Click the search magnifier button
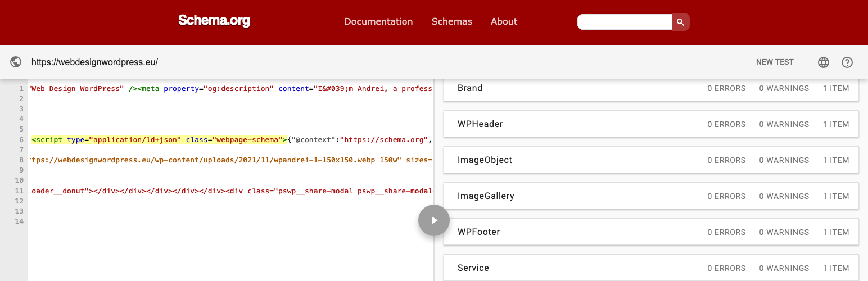 tap(680, 22)
